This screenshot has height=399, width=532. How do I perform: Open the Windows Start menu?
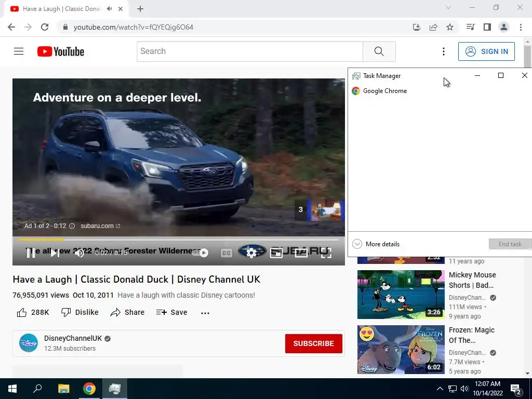tap(12, 389)
